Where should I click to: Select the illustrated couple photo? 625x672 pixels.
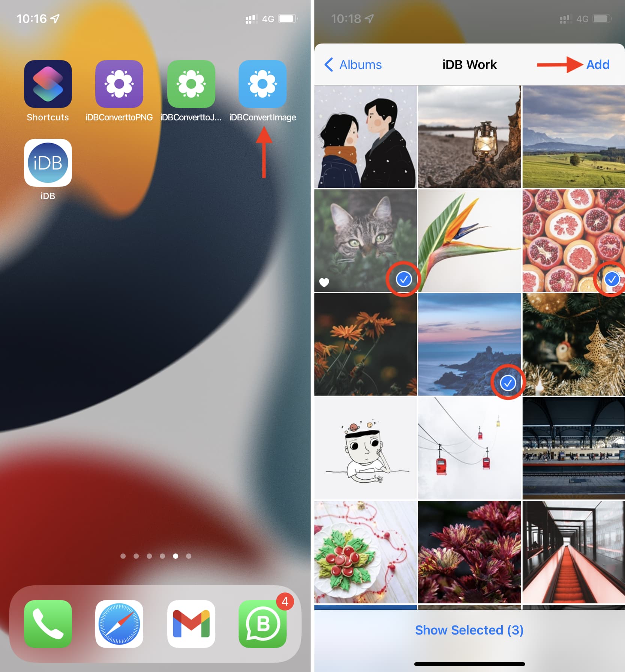[365, 136]
